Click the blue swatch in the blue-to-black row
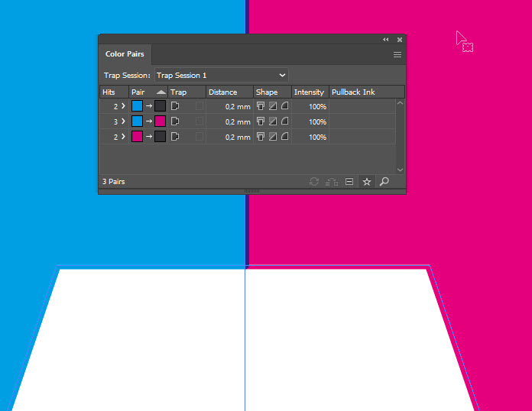The width and height of the screenshot is (532, 411). (137, 105)
